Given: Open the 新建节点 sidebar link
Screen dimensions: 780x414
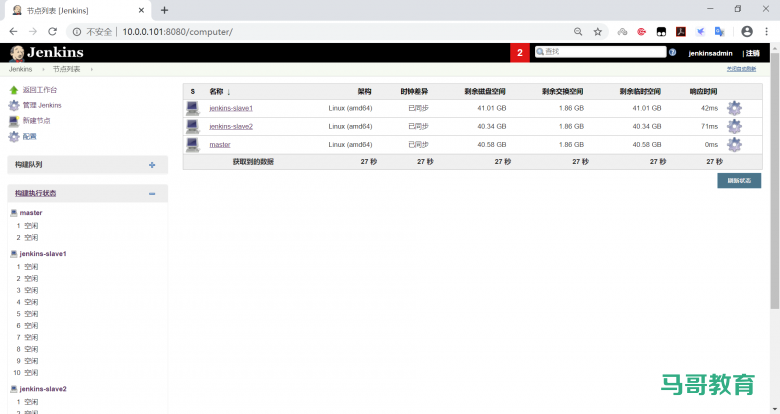Looking at the screenshot, I should coord(36,121).
